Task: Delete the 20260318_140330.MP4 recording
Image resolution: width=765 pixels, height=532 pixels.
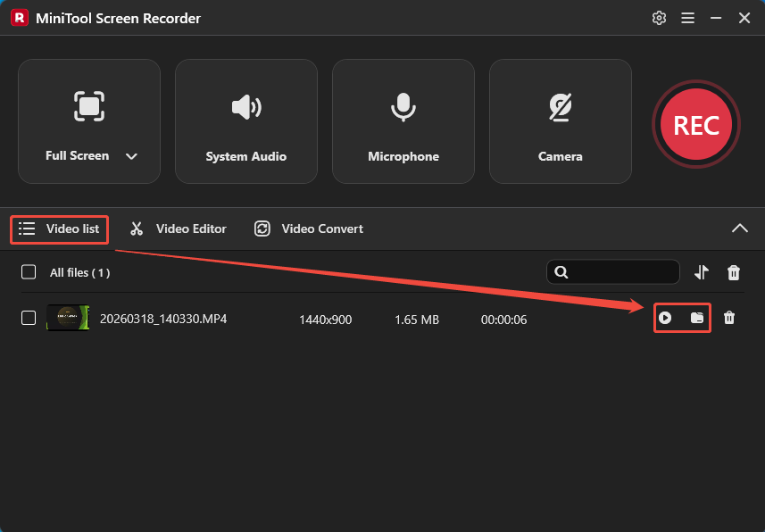Action: (x=729, y=318)
